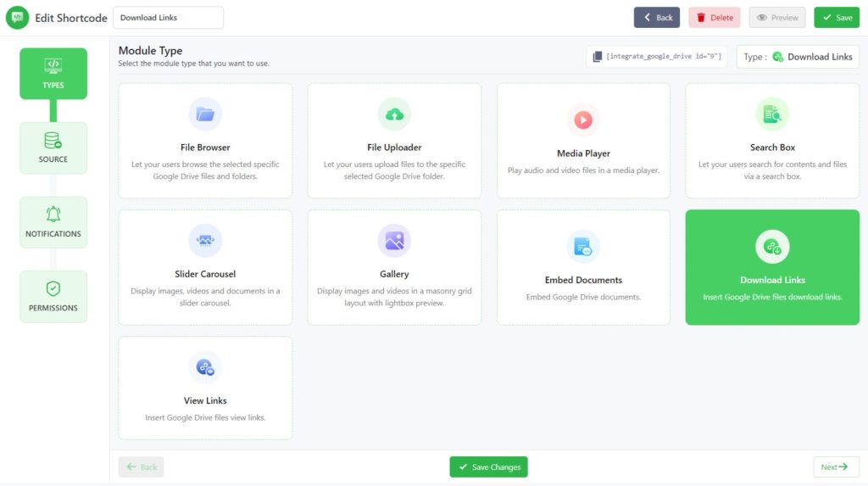Click the red Delete button

click(714, 18)
